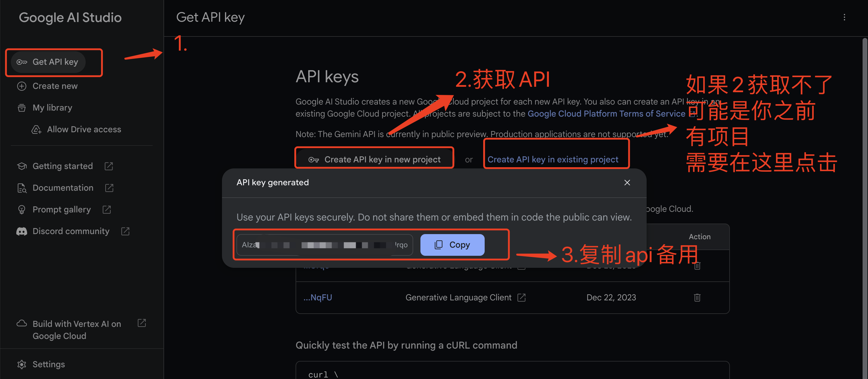
Task: Click the page scrollbar on the right
Action: pos(865,208)
